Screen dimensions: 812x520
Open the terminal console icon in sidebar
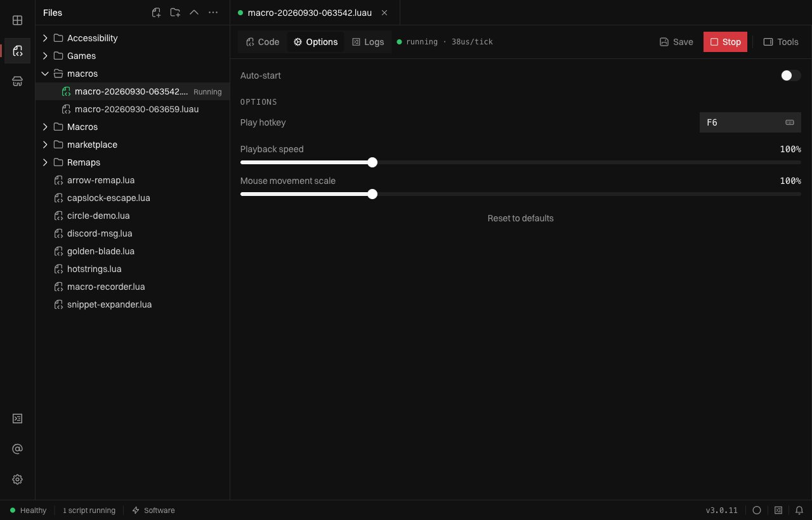click(17, 419)
